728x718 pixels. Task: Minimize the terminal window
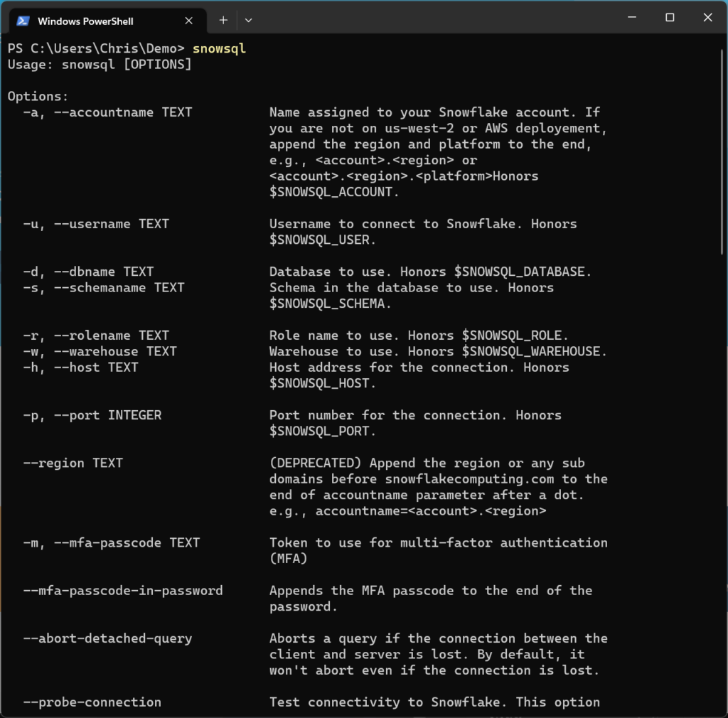(631, 18)
